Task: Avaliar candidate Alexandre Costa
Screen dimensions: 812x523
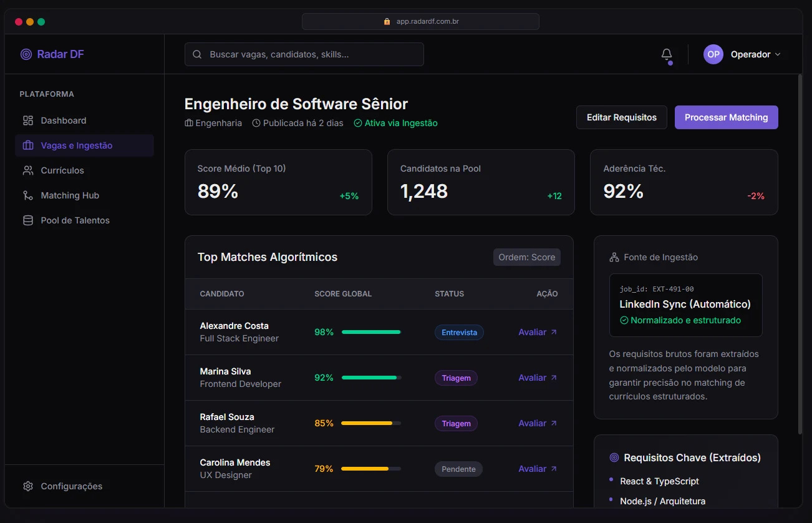Action: click(538, 332)
